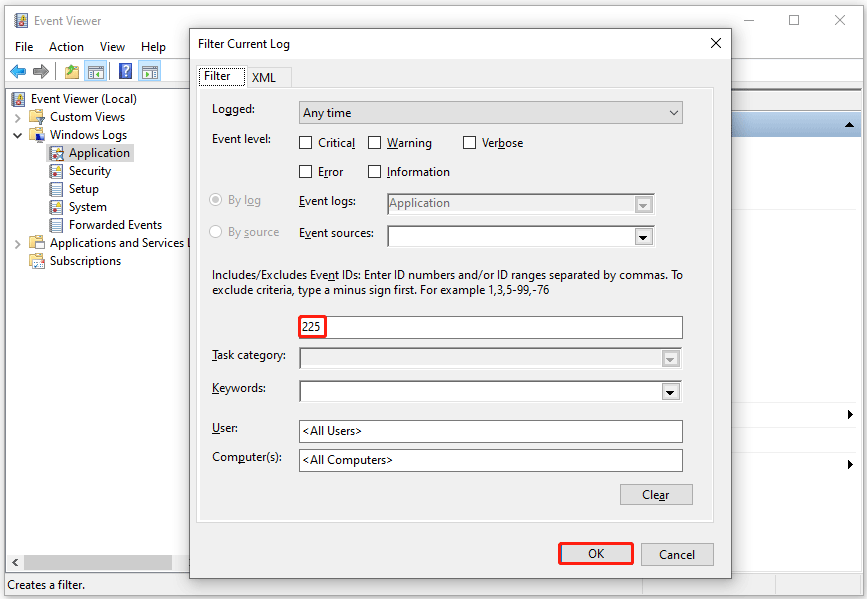Open the Help menu
The width and height of the screenshot is (867, 599).
[x=153, y=47]
